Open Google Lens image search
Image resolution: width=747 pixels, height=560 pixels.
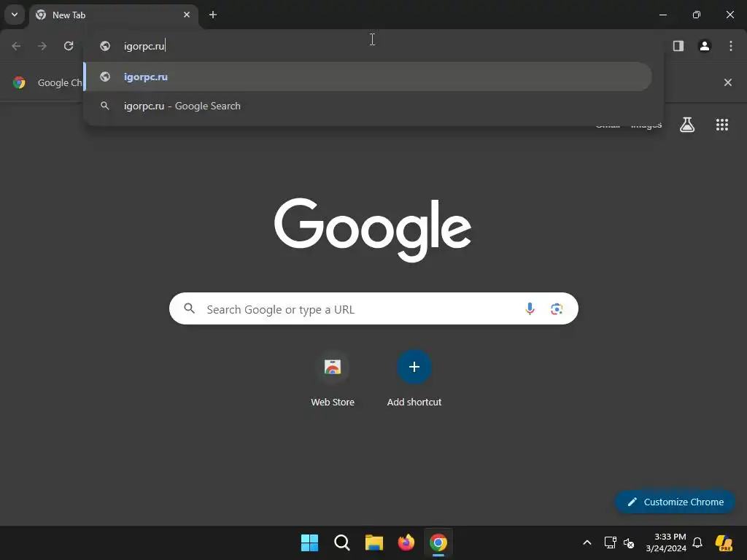tap(557, 308)
